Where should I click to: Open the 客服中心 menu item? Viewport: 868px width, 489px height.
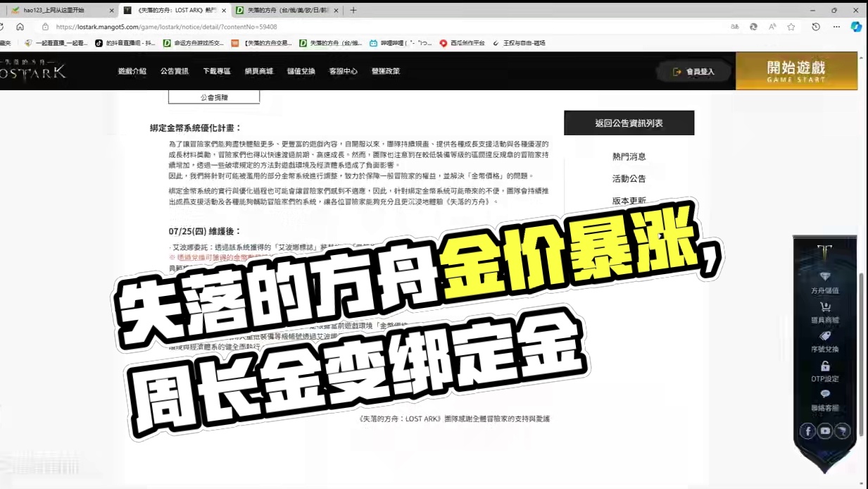coord(344,71)
